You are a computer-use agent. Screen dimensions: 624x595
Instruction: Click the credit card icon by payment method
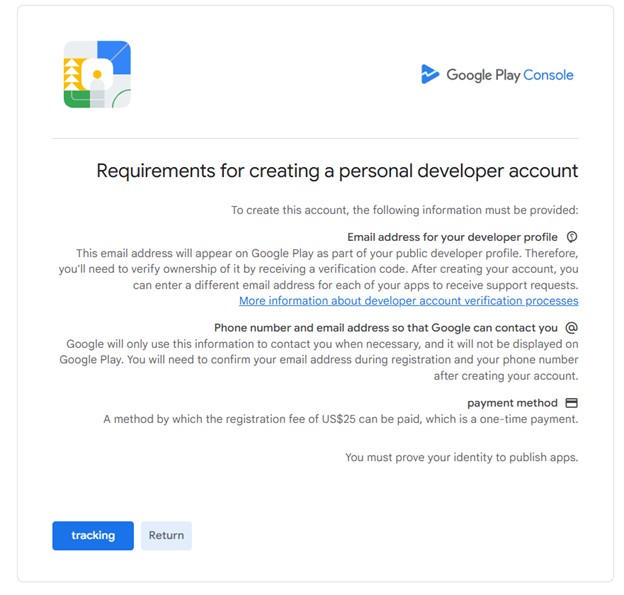click(572, 403)
